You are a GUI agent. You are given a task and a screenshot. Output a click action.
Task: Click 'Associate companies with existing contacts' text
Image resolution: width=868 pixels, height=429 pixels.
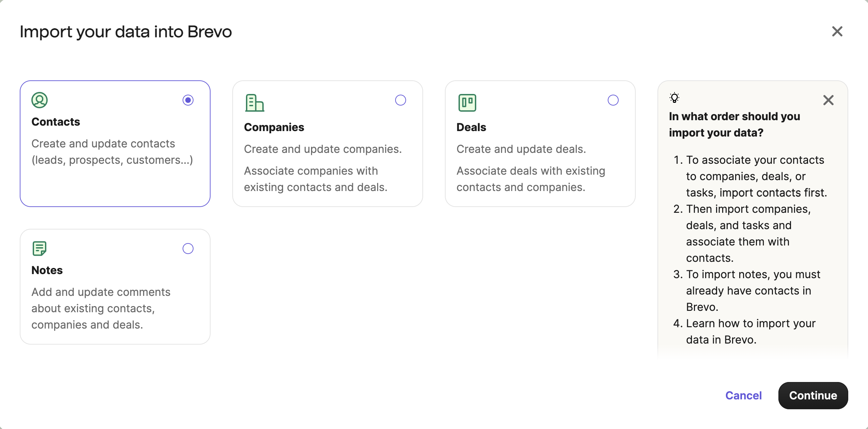(x=316, y=179)
